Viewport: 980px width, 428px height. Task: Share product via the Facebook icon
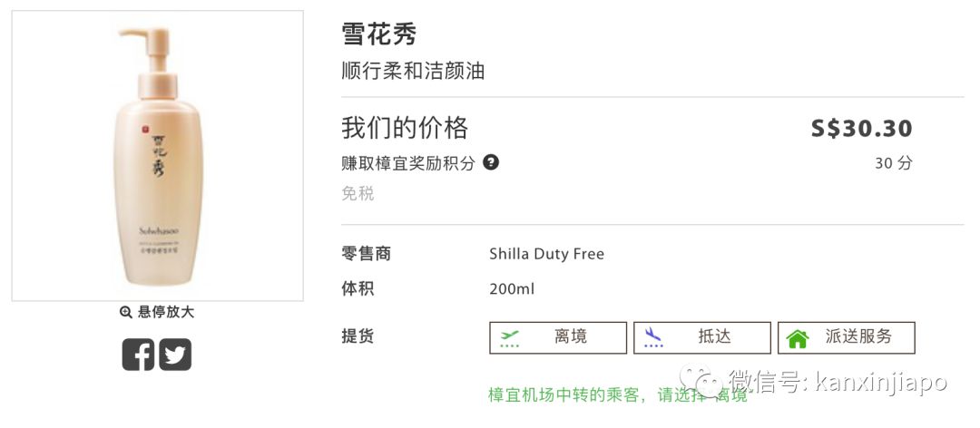(x=139, y=354)
